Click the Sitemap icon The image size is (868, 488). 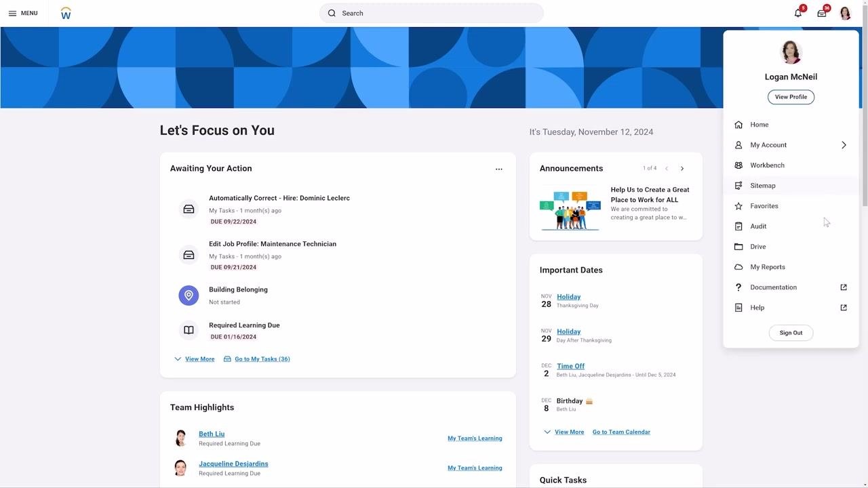(738, 186)
